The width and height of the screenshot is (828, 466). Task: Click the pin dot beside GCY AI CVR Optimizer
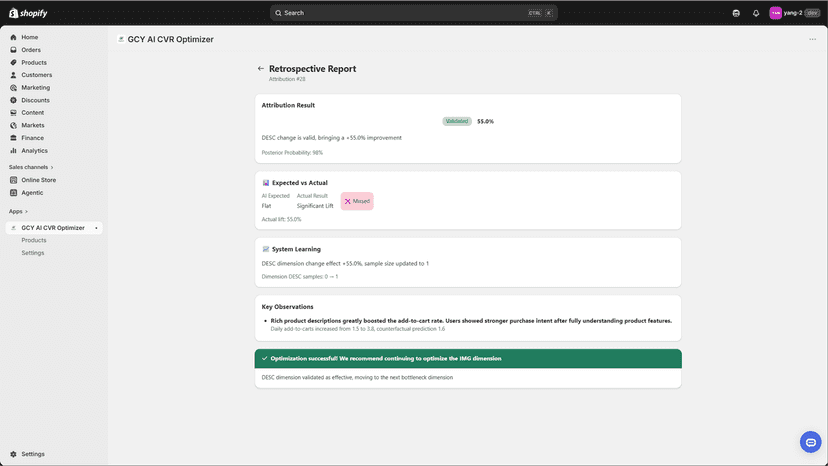coord(96,228)
